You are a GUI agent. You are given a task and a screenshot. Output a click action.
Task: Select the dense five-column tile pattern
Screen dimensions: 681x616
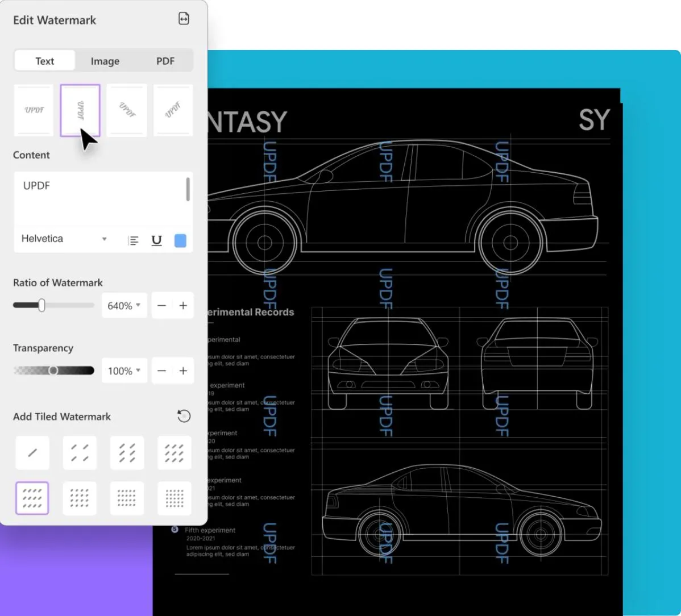click(x=127, y=498)
